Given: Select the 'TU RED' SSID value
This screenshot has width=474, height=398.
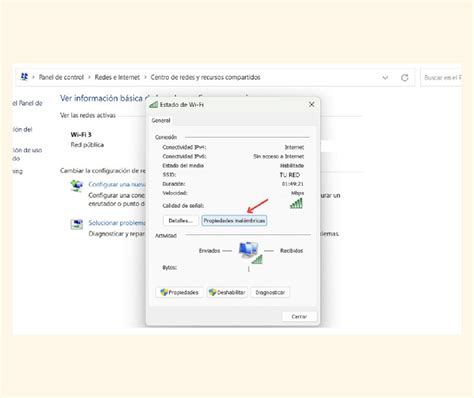Looking at the screenshot, I should (x=290, y=175).
